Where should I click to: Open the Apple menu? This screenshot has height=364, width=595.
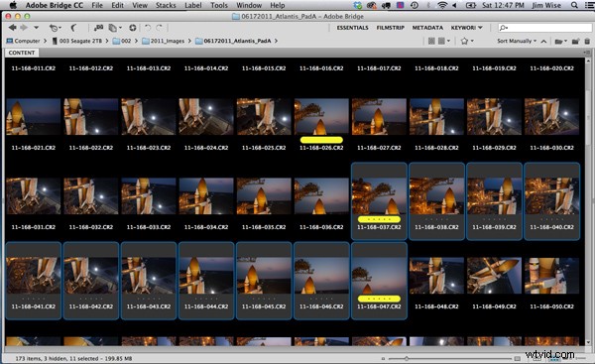(13, 5)
